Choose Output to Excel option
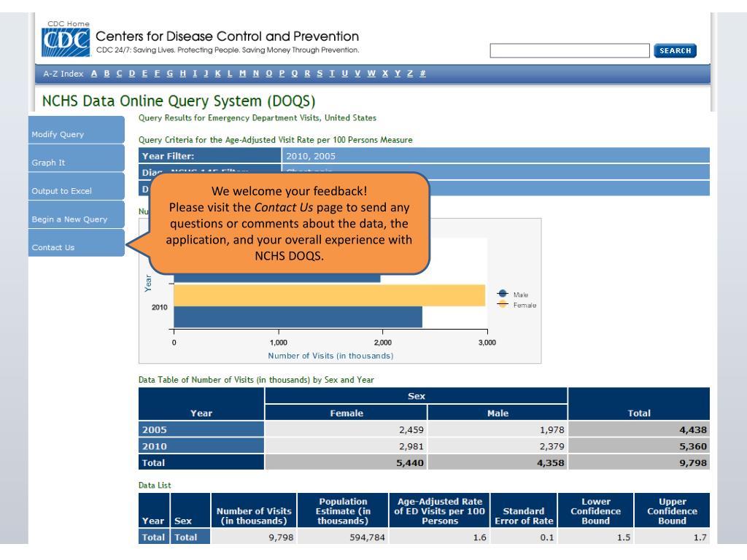 pos(76,186)
